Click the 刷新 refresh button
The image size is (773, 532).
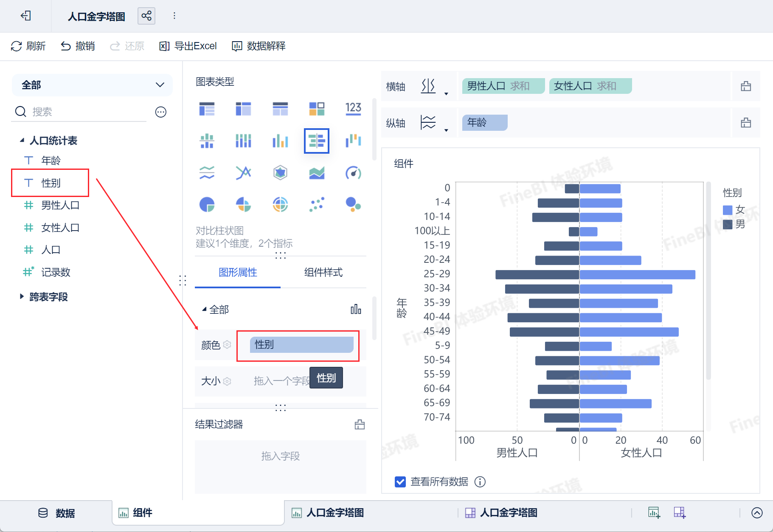pyautogui.click(x=28, y=46)
